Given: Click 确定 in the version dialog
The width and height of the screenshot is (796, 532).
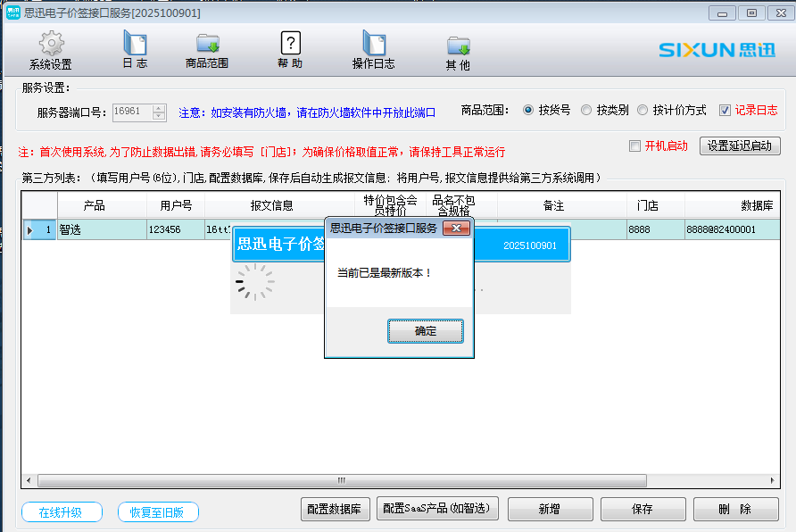Looking at the screenshot, I should 426,331.
